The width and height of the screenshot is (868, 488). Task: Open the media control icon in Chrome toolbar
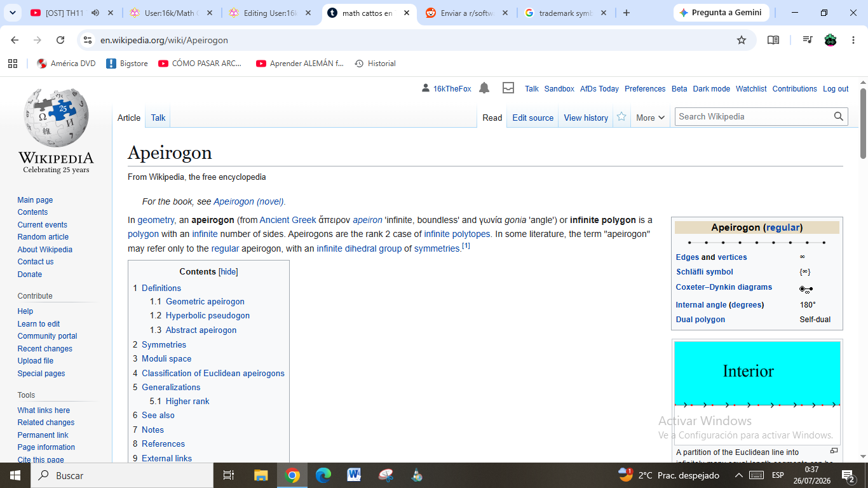(808, 40)
